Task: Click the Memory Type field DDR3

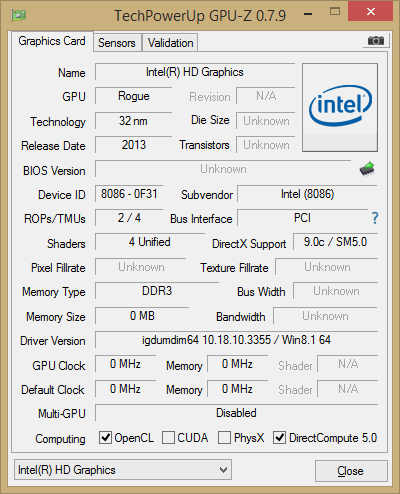Action: (157, 291)
